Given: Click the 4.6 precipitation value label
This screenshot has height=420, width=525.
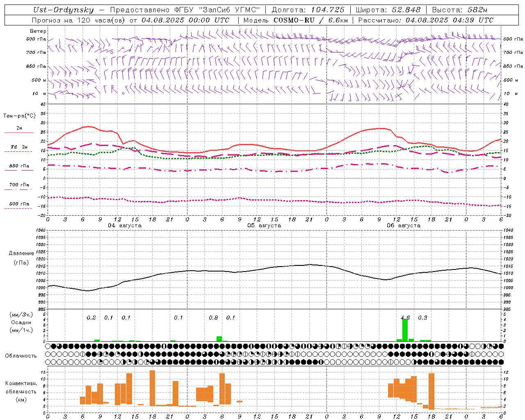Looking at the screenshot, I should [x=405, y=317].
